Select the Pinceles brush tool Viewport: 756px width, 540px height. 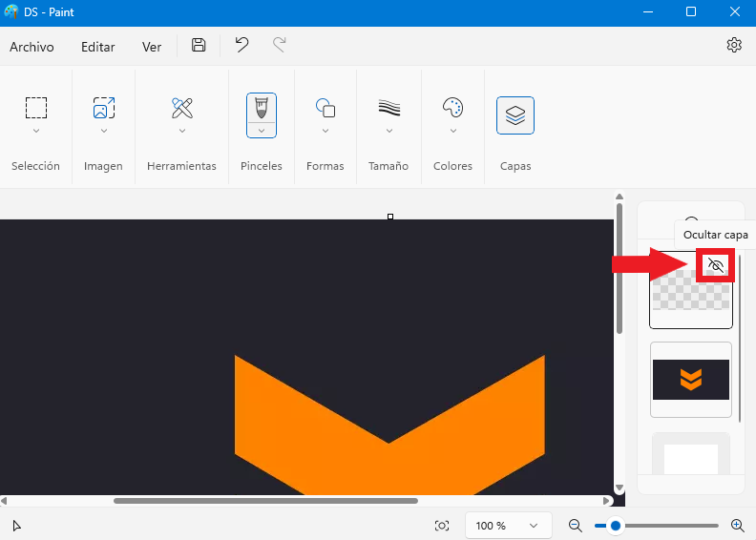[262, 108]
